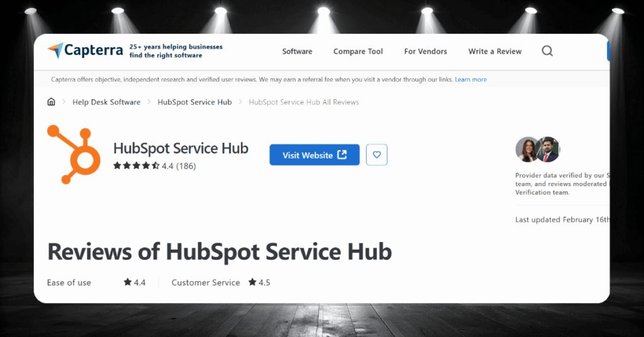Click the star rating icons for HubSpot
The height and width of the screenshot is (337, 644).
(136, 166)
